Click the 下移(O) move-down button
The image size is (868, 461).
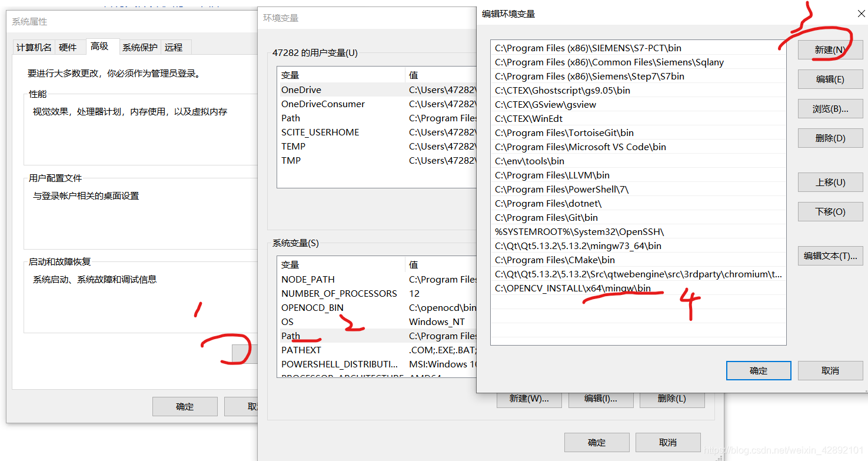click(830, 211)
